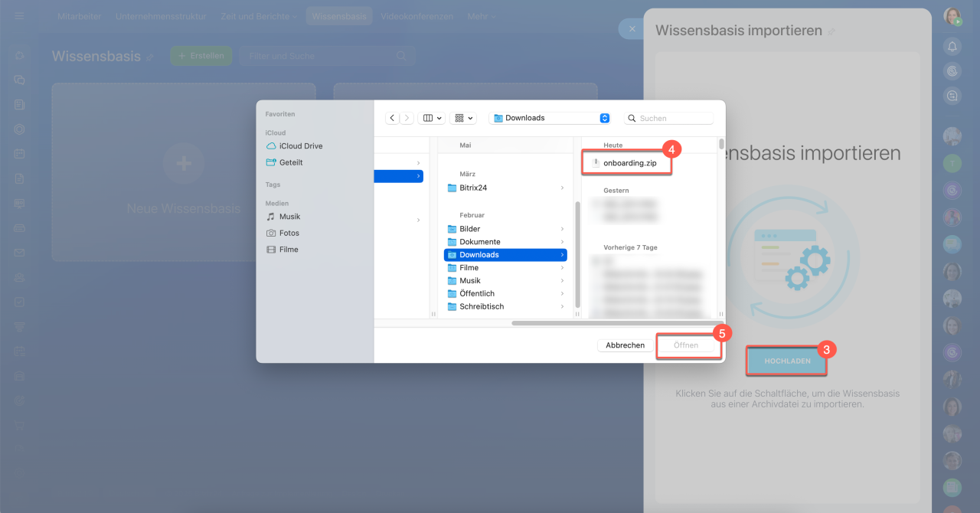Click the Erstellen button
The height and width of the screenshot is (513, 980).
pyautogui.click(x=201, y=56)
